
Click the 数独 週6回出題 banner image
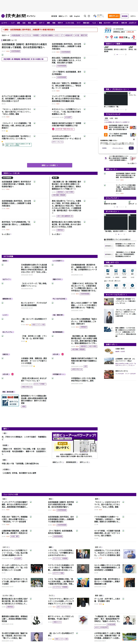[x=10, y=400]
